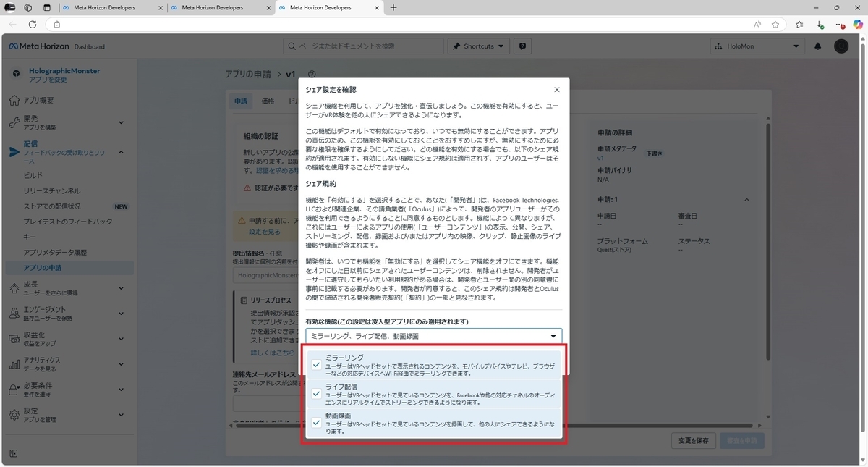Click the feedback icon beside Shortcuts
This screenshot has height=467, width=868.
click(x=522, y=46)
